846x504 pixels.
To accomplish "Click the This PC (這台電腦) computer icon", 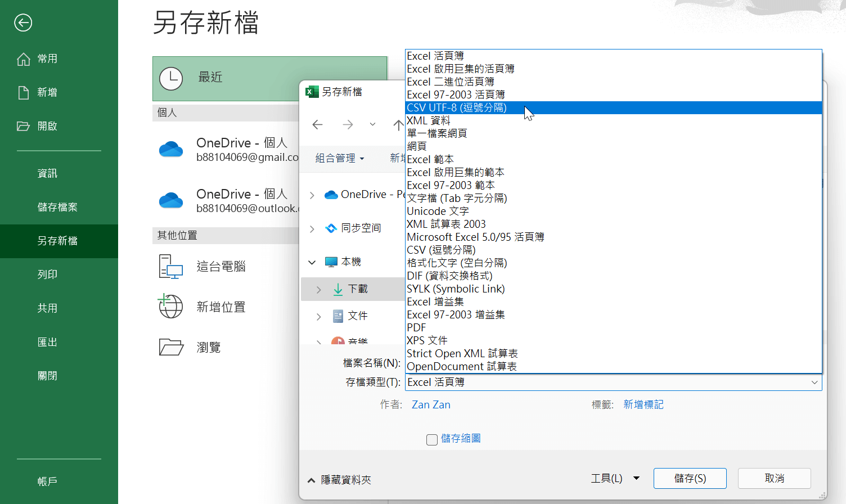I will 171,267.
